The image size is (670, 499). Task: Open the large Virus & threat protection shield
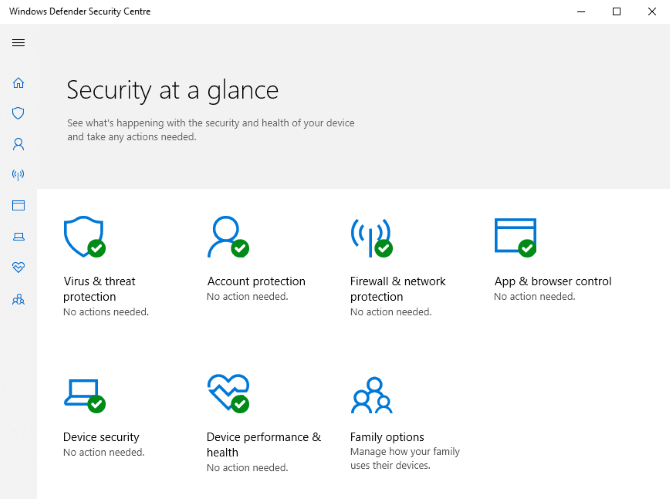[83, 237]
